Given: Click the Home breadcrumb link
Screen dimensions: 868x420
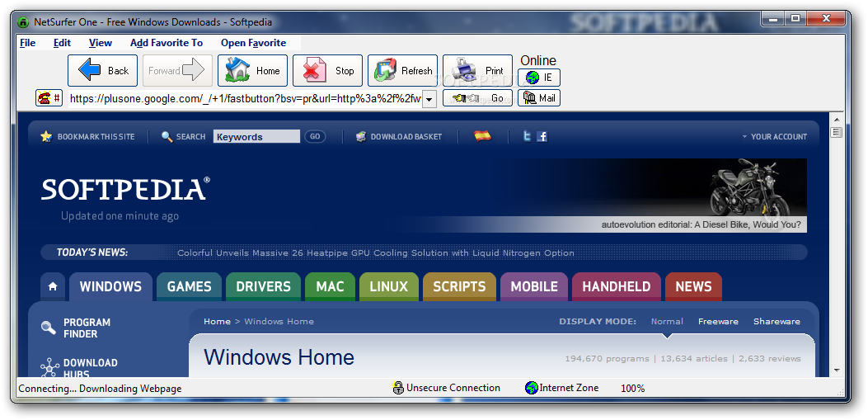Looking at the screenshot, I should [217, 321].
